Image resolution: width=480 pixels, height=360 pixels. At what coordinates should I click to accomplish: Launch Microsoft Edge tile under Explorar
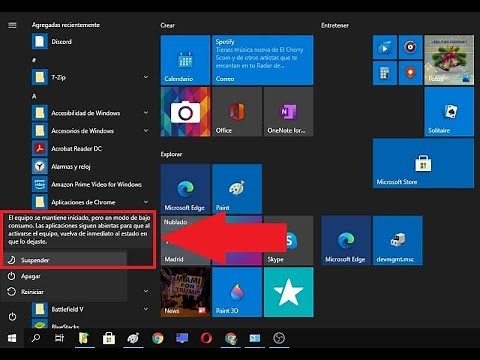coord(185,189)
